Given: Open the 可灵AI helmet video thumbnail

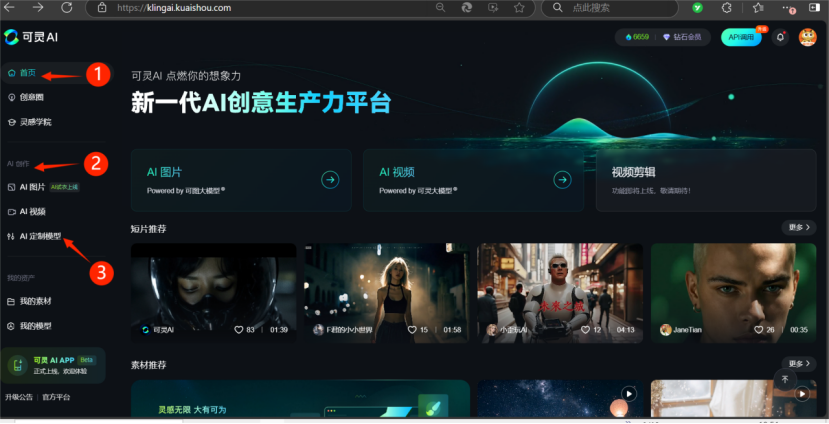Looking at the screenshot, I should (x=214, y=293).
